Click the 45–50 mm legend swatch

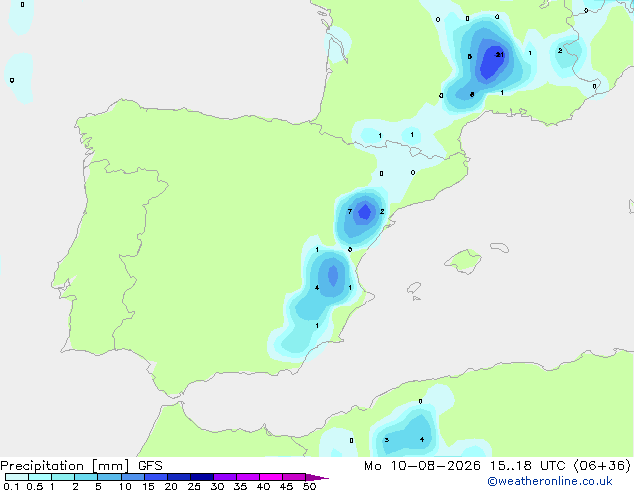click(294, 477)
